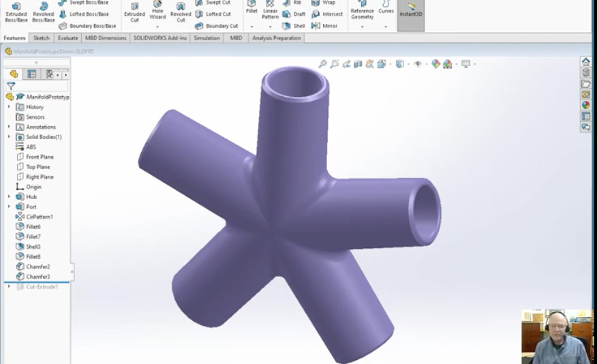597x364 pixels.
Task: Switch to the Sketch tab
Action: coord(42,38)
